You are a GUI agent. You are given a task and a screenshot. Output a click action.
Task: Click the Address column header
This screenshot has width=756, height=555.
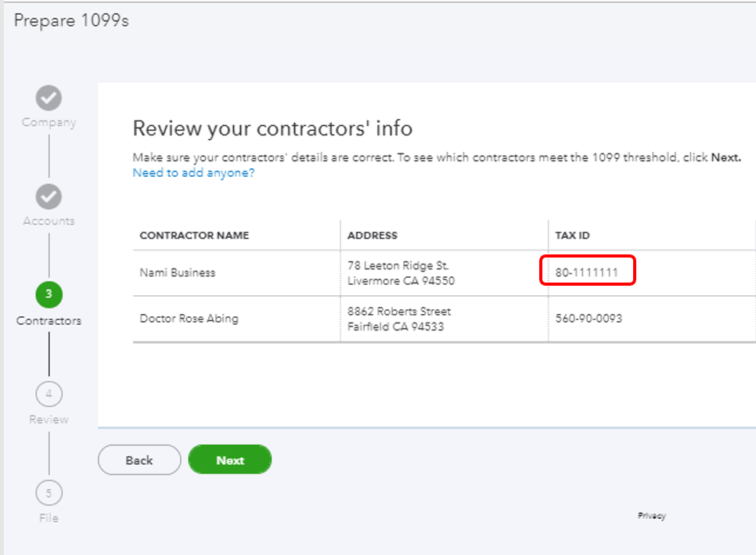pyautogui.click(x=373, y=236)
